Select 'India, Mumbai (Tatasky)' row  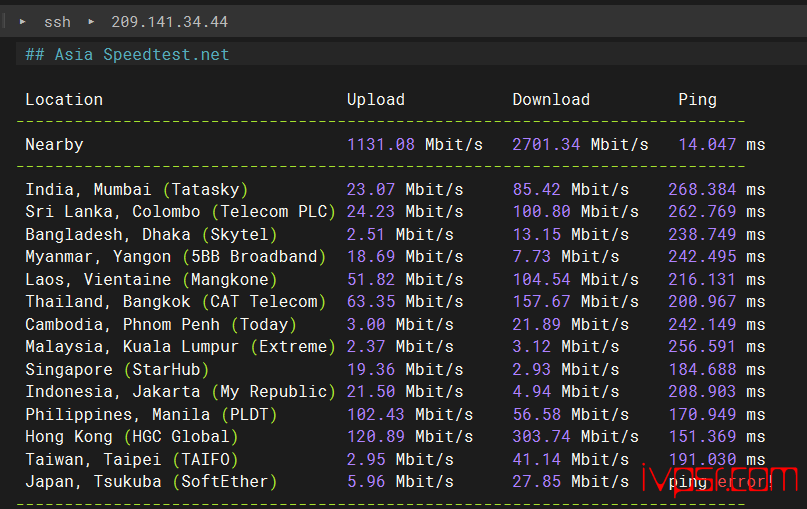136,190
